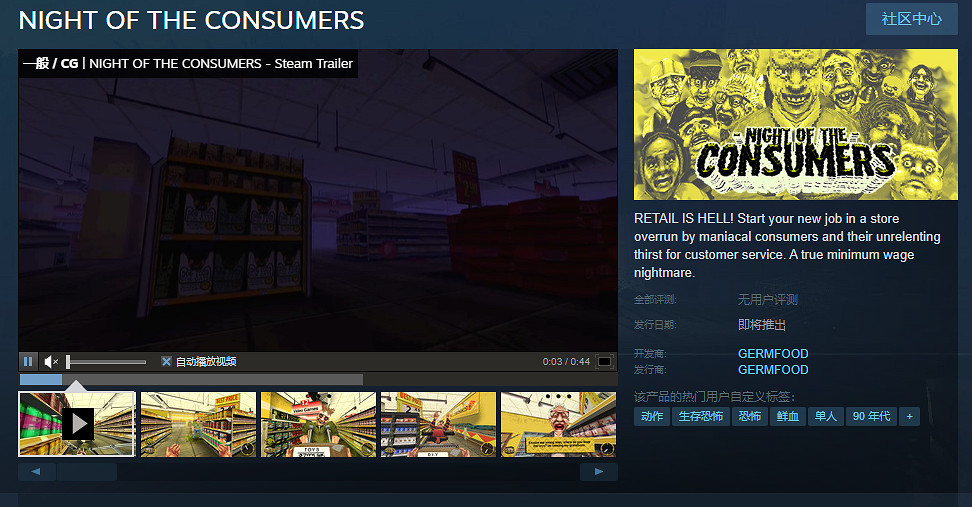Select the fifth screenshot with old man
Image resolution: width=972 pixels, height=507 pixels.
(x=559, y=424)
